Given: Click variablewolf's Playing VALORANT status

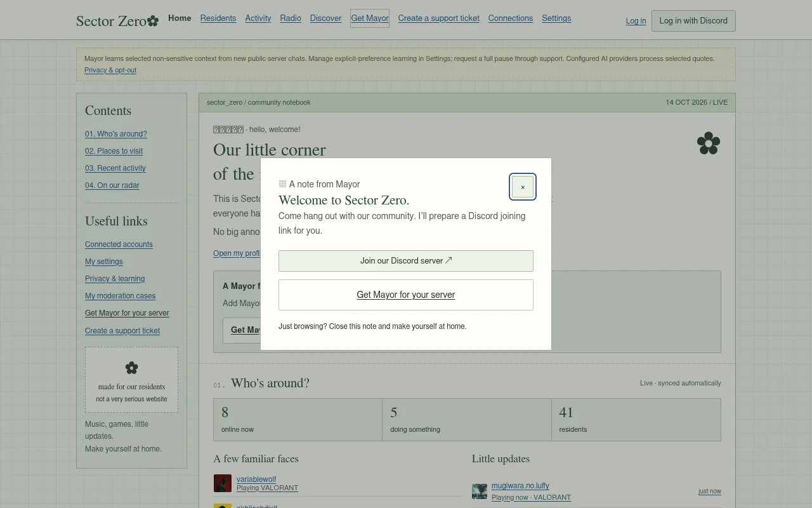Looking at the screenshot, I should click(267, 488).
